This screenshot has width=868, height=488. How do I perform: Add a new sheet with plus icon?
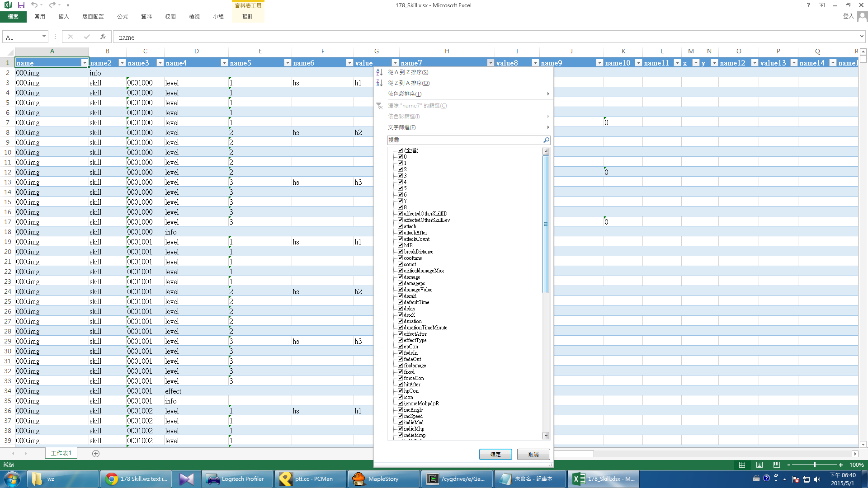click(96, 454)
